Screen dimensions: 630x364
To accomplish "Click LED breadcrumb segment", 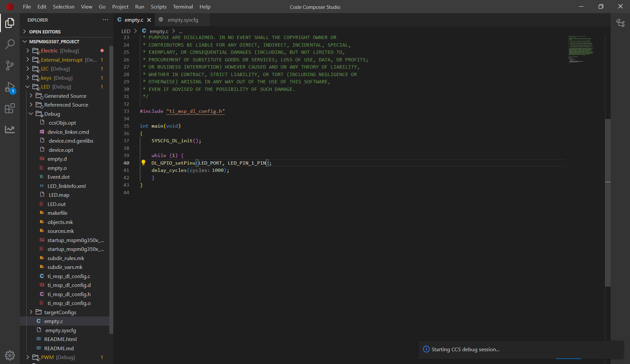I will [x=126, y=31].
